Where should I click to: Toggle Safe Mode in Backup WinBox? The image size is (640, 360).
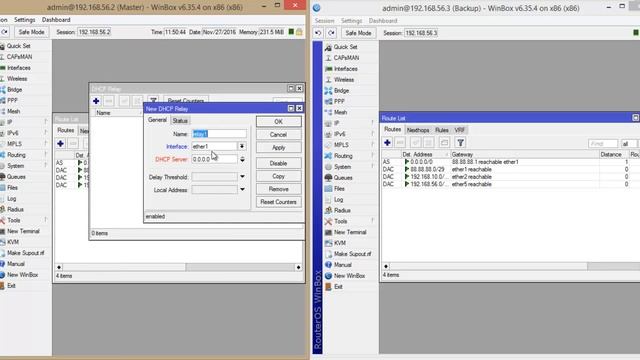pyautogui.click(x=358, y=33)
